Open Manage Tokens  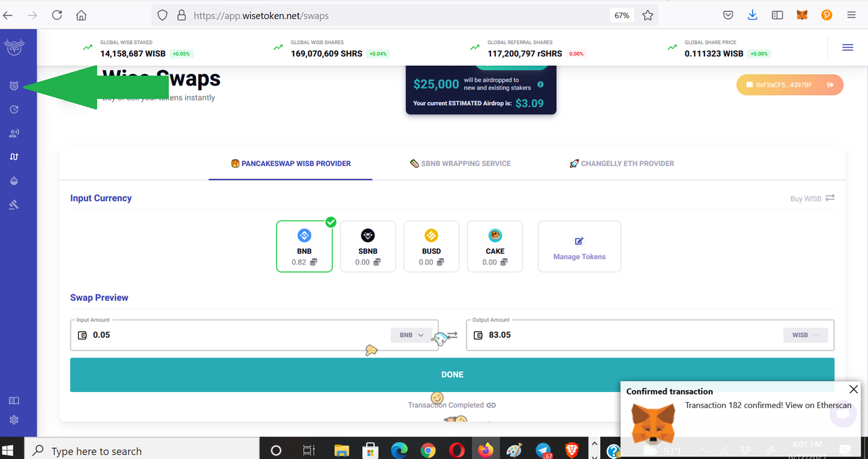click(x=579, y=246)
